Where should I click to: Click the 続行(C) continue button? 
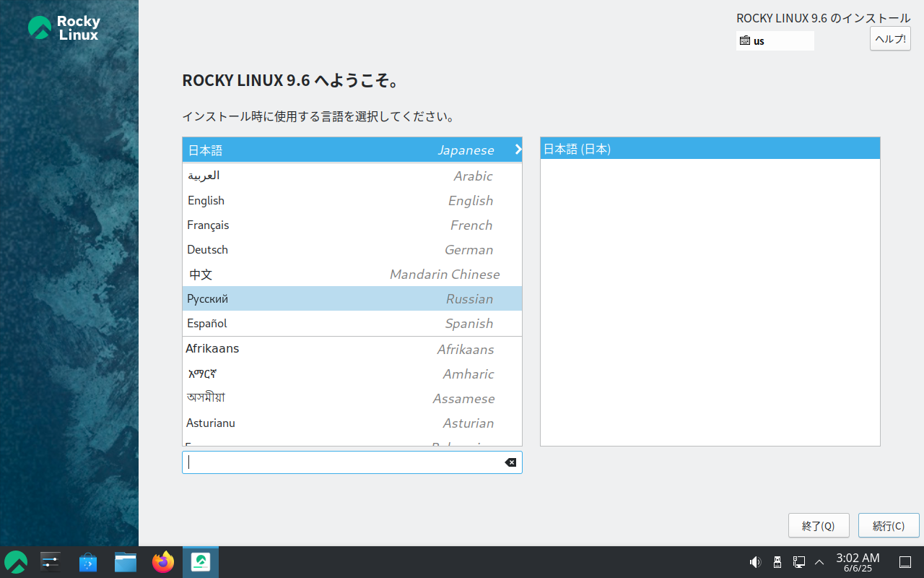(x=889, y=526)
